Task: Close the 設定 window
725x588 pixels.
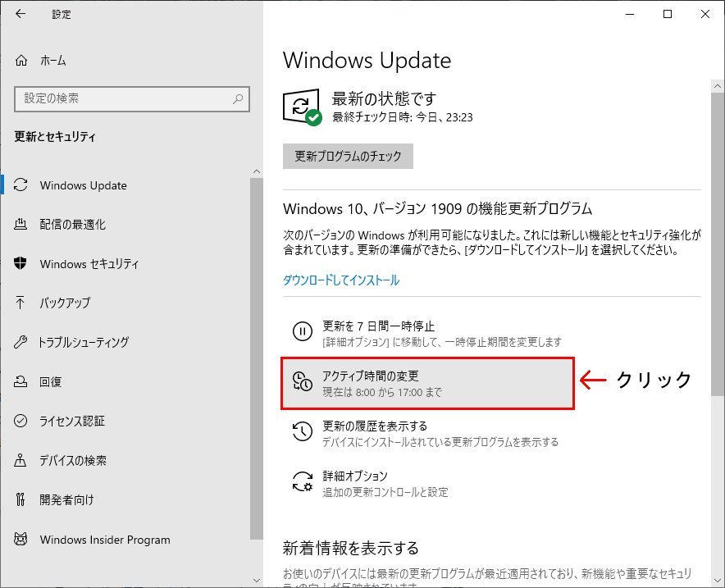Action: (705, 14)
